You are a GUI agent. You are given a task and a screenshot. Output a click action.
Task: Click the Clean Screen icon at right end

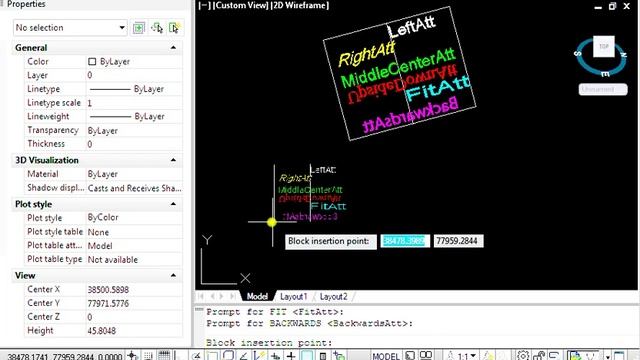pos(619,355)
